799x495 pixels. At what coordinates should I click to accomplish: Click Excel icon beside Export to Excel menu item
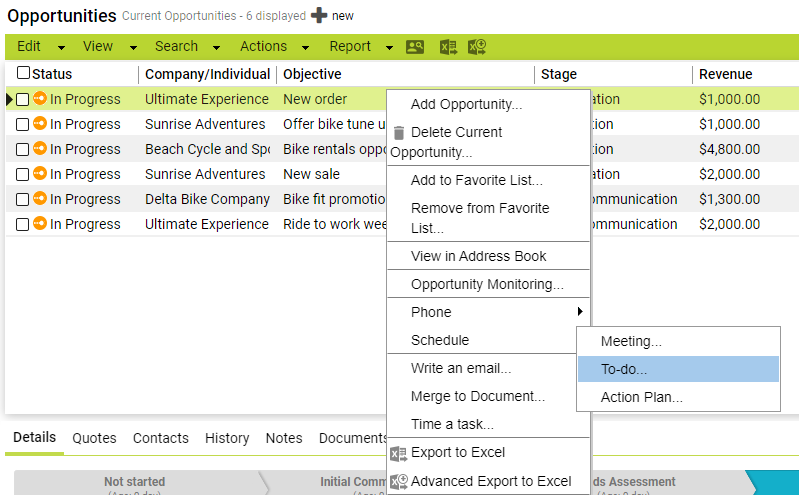coord(398,453)
